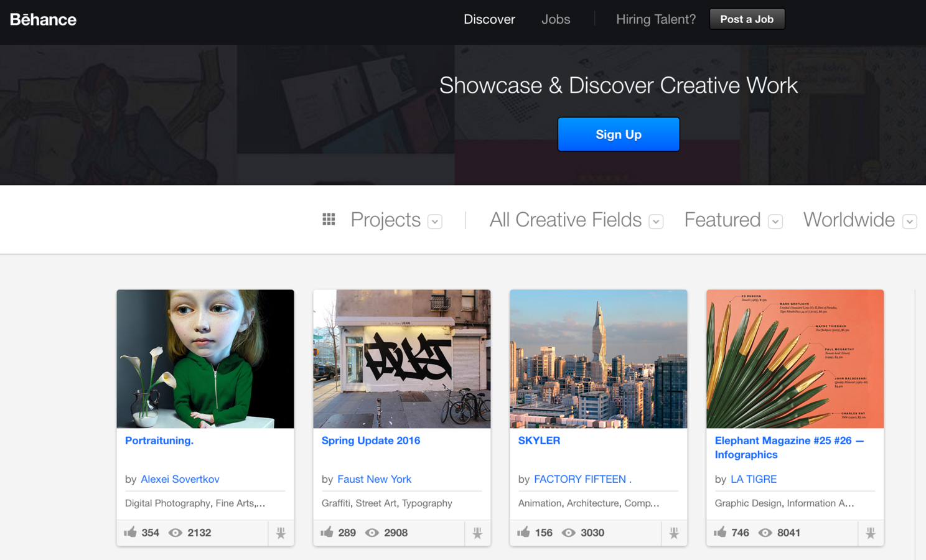Image resolution: width=926 pixels, height=560 pixels.
Task: Open the Projects dropdown arrow
Action: click(435, 222)
